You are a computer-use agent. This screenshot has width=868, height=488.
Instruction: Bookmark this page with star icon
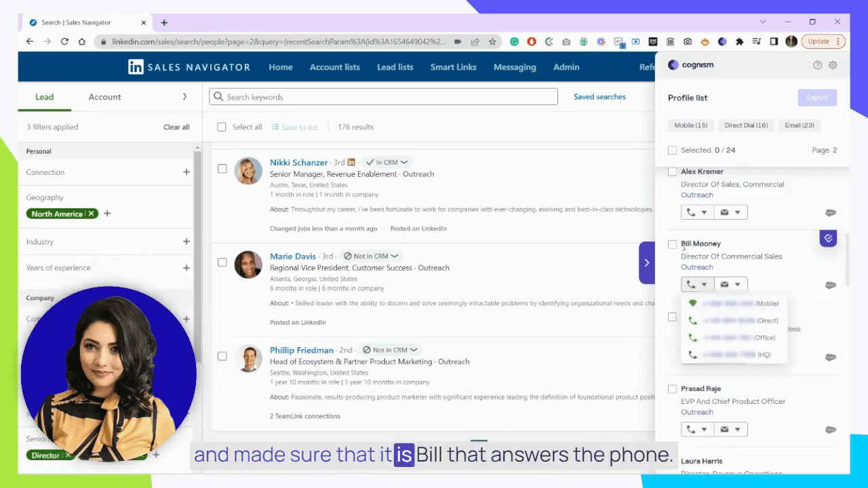pos(492,41)
